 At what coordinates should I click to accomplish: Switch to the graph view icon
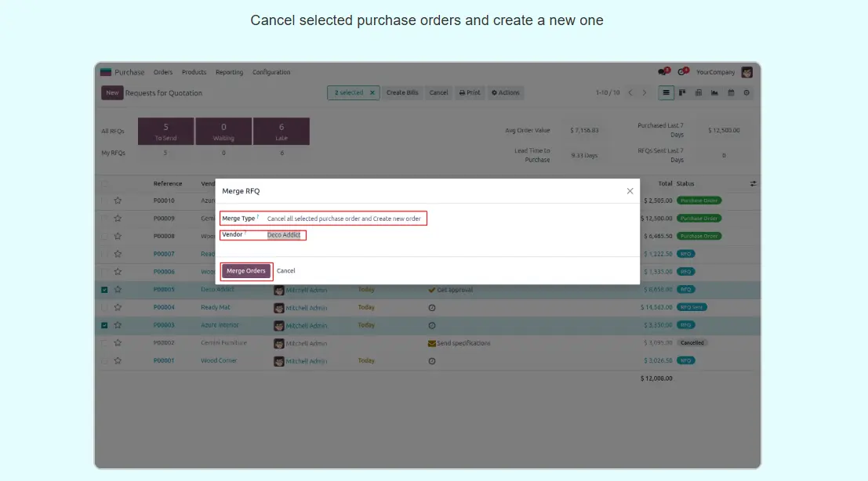714,92
